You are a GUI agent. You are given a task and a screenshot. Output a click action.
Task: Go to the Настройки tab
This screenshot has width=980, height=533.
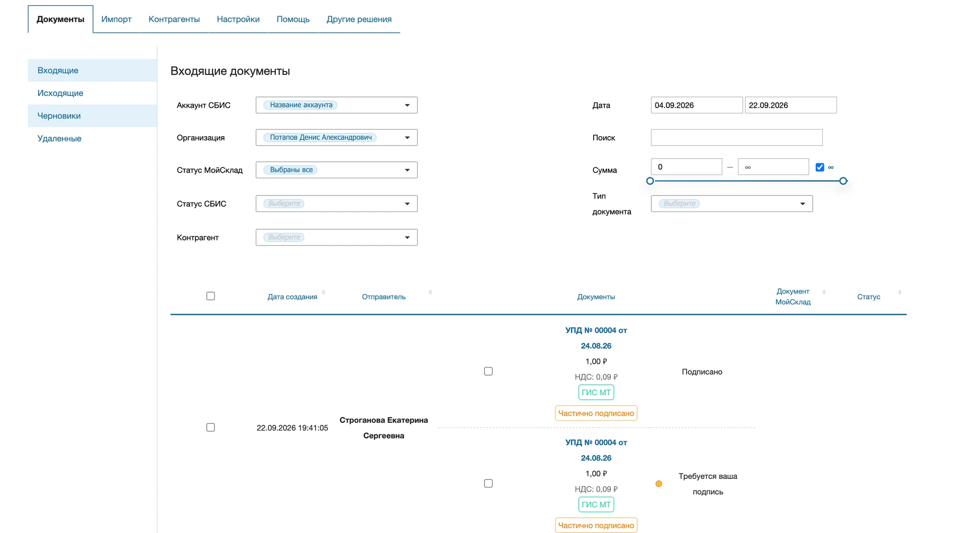coord(238,19)
